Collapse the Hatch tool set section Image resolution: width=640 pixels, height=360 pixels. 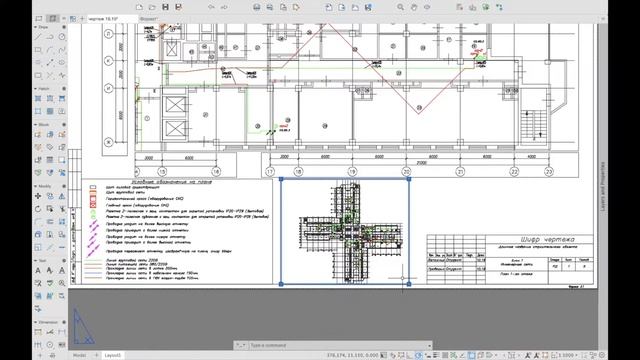click(36, 89)
